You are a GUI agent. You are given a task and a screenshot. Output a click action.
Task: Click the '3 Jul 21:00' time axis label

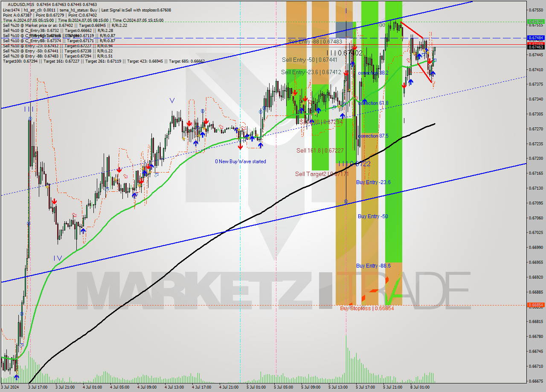coord(65,387)
